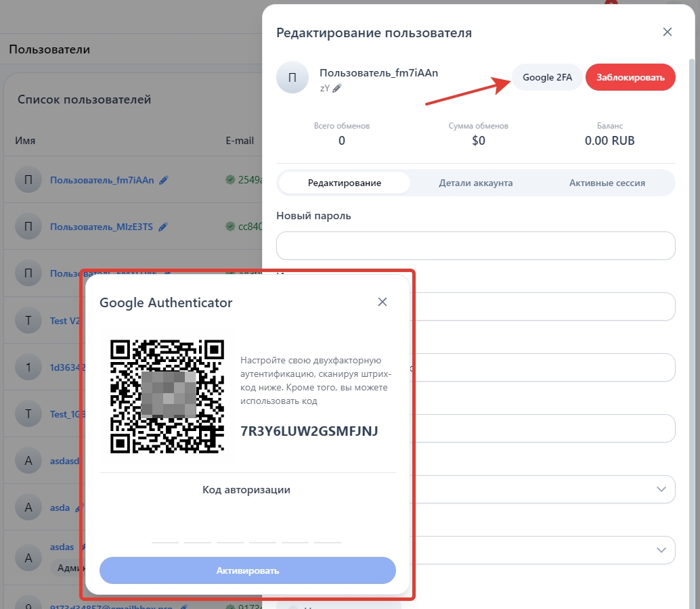Open the Активные сессия tab
The width and height of the screenshot is (700, 609).
point(607,183)
